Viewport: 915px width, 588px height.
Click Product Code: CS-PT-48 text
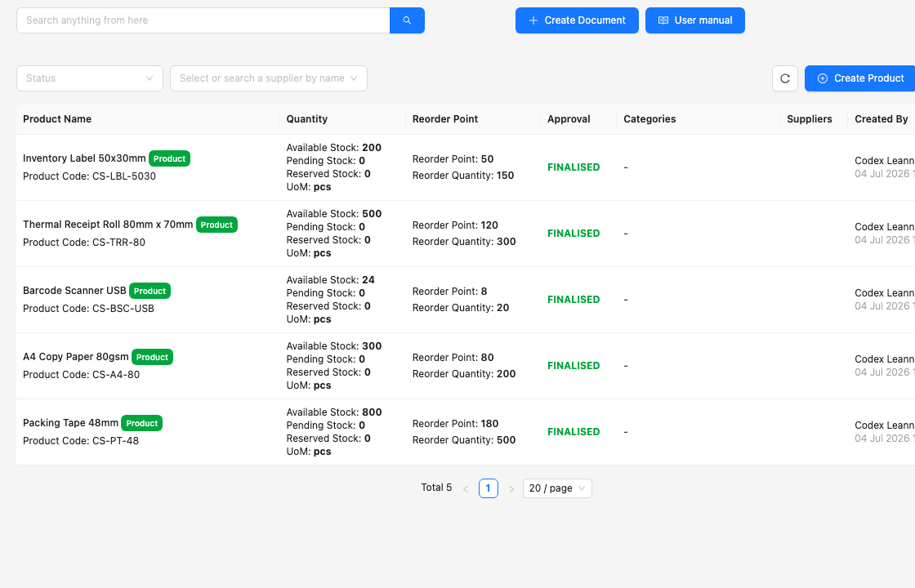[x=81, y=440]
